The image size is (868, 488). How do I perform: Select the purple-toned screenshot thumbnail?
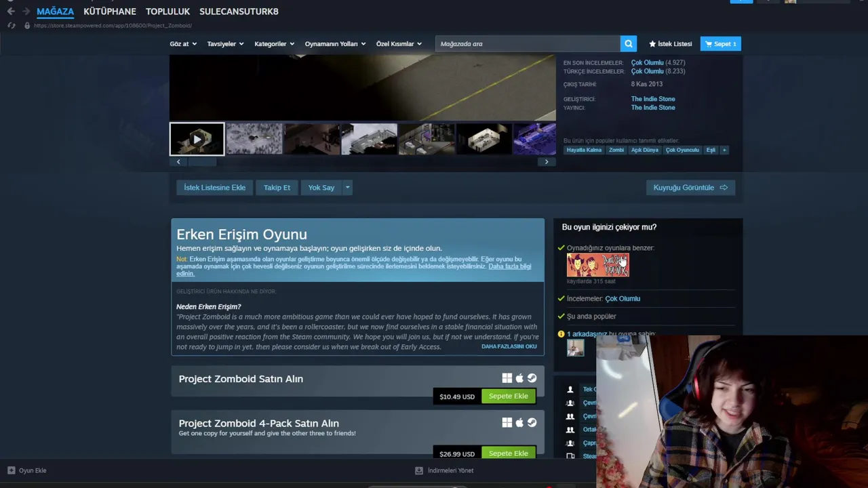coord(534,139)
